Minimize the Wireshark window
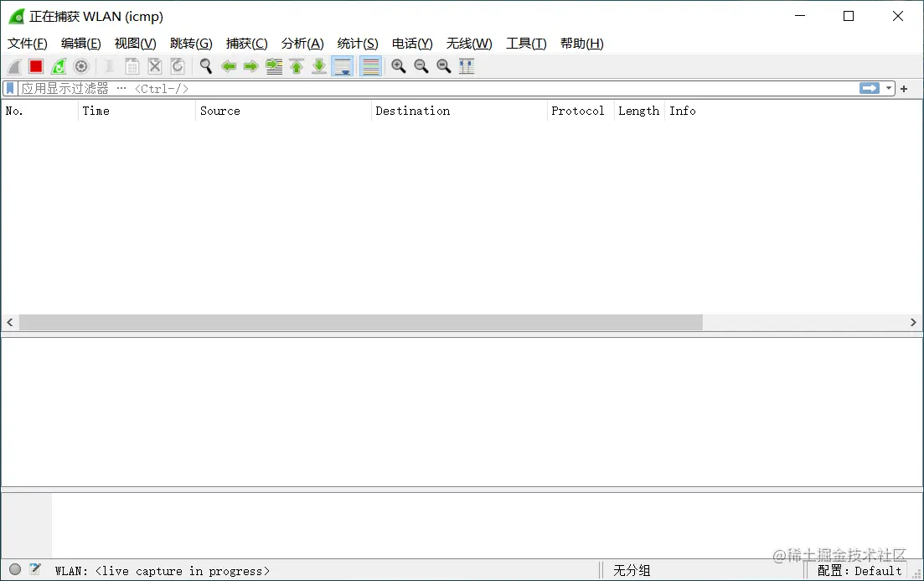Screen dimensions: 924x581 point(800,16)
